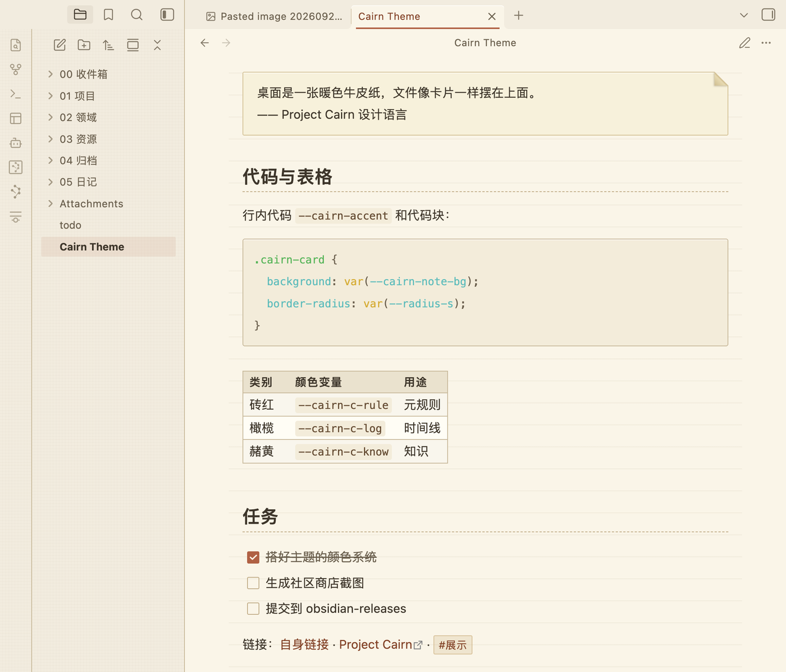The width and height of the screenshot is (786, 672).
Task: Open the Project Cairn external link
Action: [381, 644]
